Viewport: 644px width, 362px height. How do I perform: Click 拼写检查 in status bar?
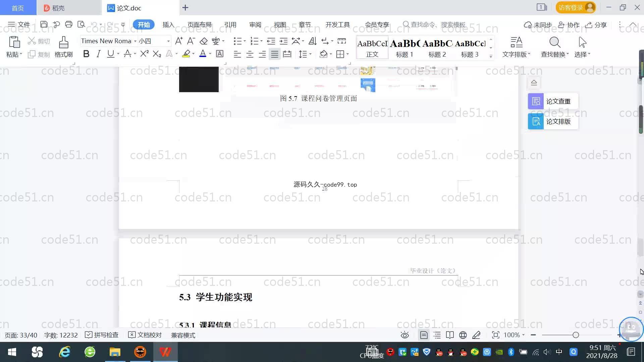pyautogui.click(x=102, y=335)
